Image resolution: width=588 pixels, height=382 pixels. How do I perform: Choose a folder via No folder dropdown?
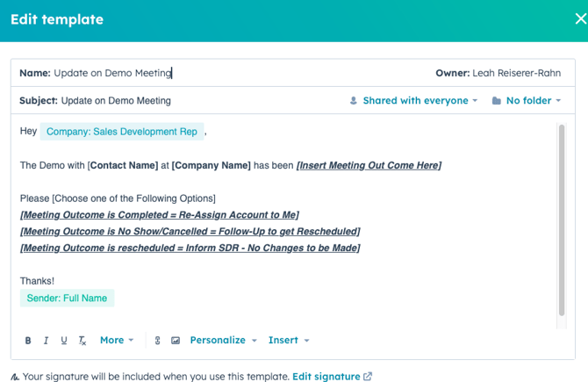coord(534,101)
